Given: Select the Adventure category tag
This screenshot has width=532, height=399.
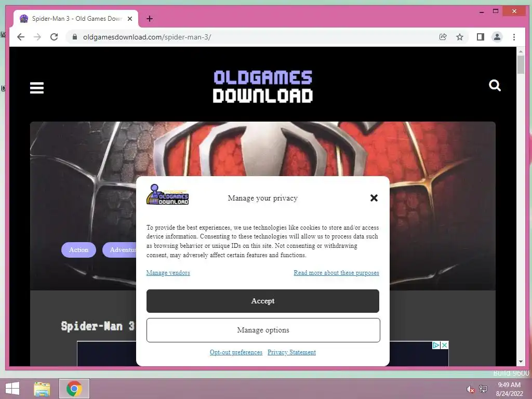Looking at the screenshot, I should pos(121,250).
